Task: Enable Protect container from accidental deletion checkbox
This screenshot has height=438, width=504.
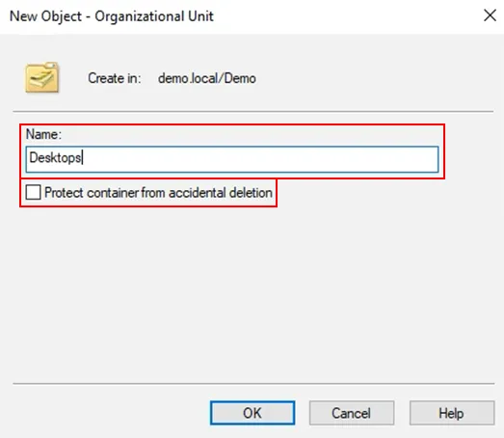Action: tap(33, 192)
